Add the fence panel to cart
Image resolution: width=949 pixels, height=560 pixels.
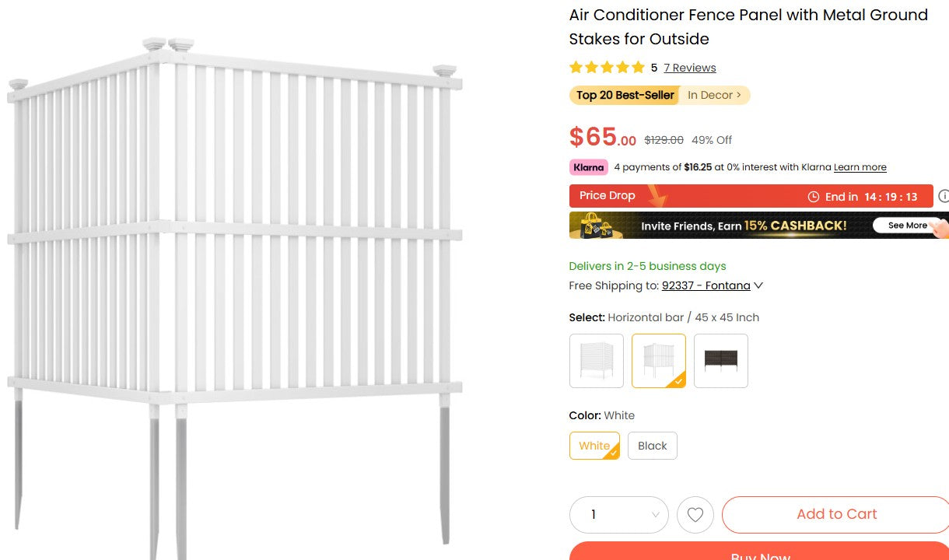pos(836,514)
